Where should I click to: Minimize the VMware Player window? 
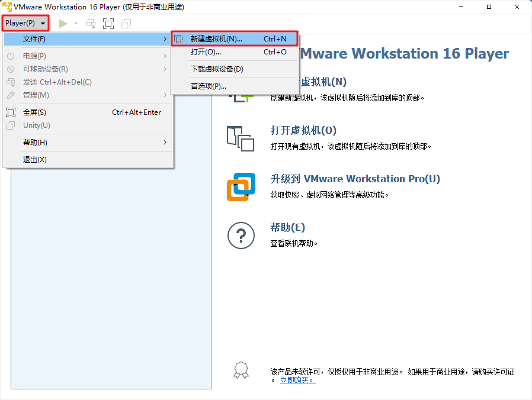click(461, 7)
